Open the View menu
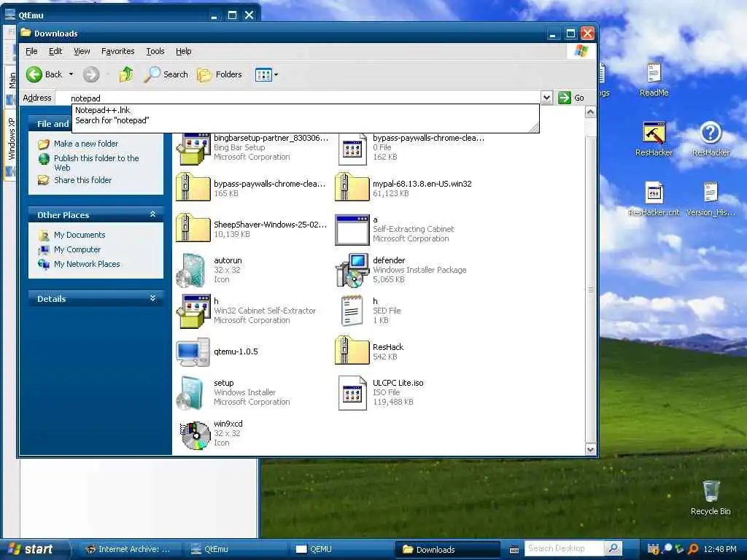Image resolution: width=747 pixels, height=560 pixels. point(82,51)
